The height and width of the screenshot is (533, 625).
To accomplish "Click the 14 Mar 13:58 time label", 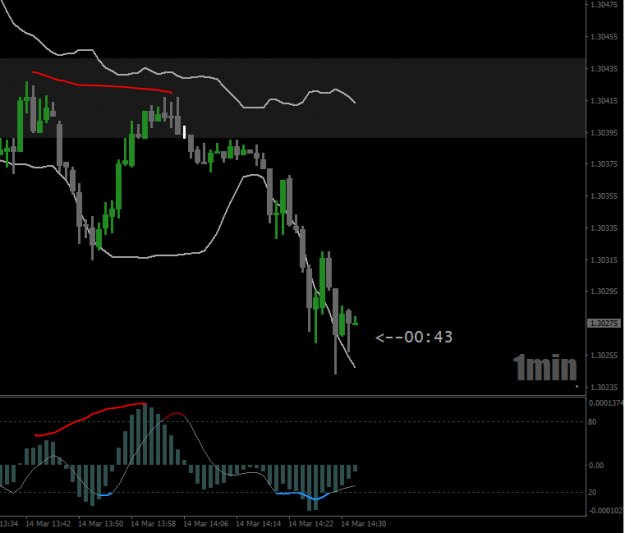I will tap(153, 523).
